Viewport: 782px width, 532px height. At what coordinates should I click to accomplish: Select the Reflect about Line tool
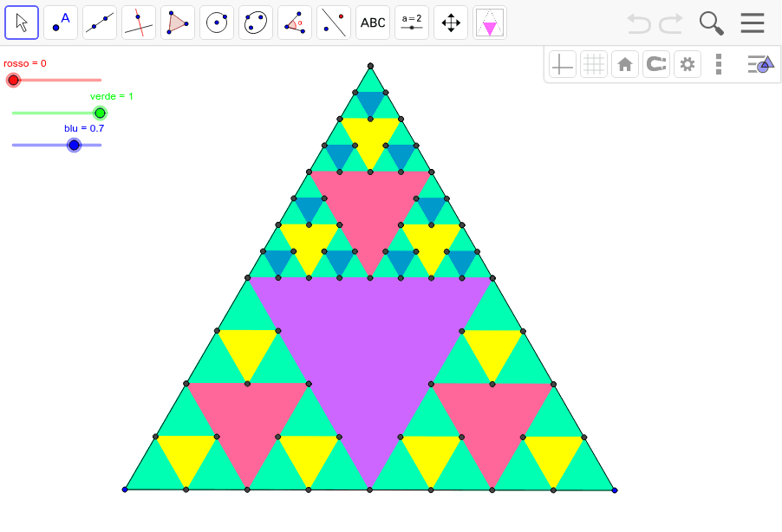pos(333,23)
